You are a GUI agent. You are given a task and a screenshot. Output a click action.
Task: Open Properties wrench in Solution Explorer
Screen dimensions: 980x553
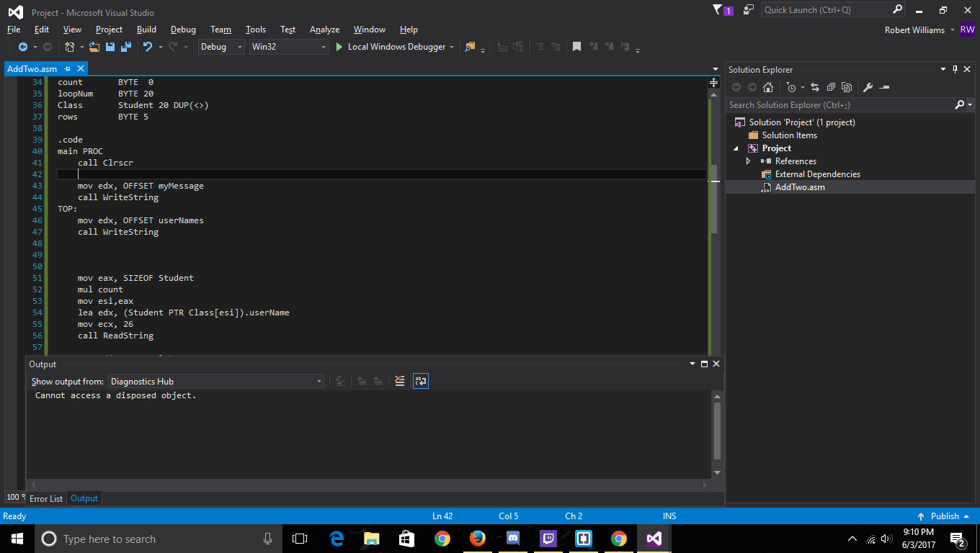tap(868, 87)
